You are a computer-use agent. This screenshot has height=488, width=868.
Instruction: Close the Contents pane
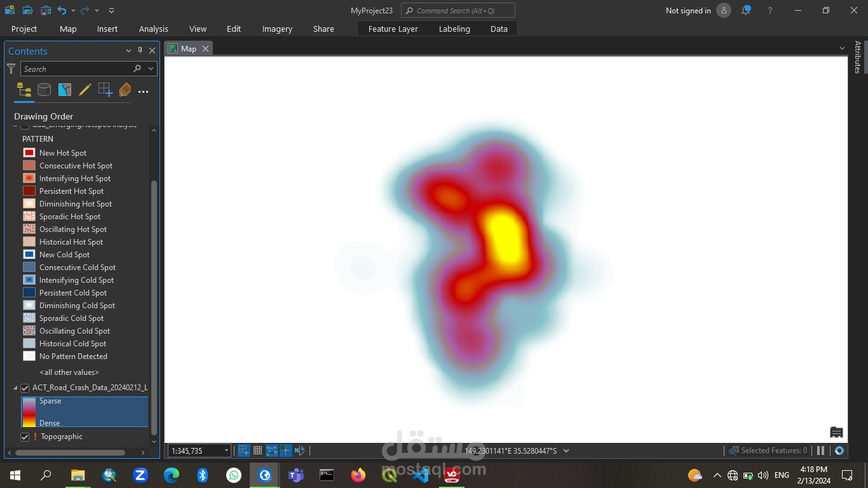[x=152, y=51]
